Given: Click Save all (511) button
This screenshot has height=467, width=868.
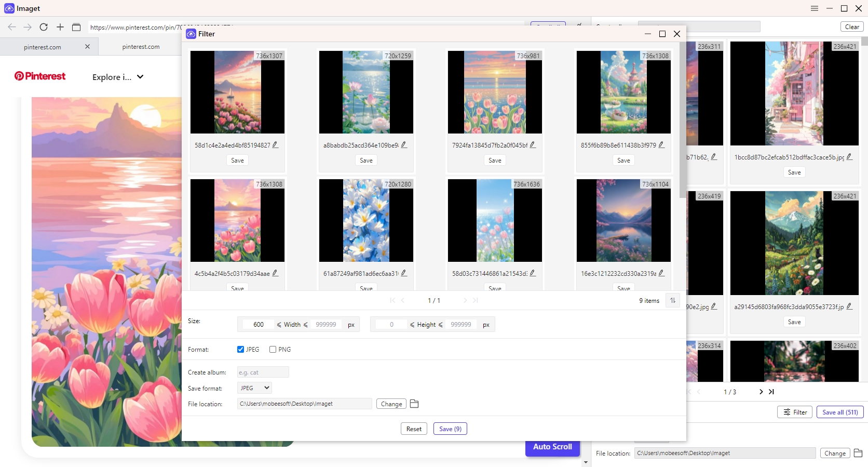Looking at the screenshot, I should pyautogui.click(x=840, y=412).
